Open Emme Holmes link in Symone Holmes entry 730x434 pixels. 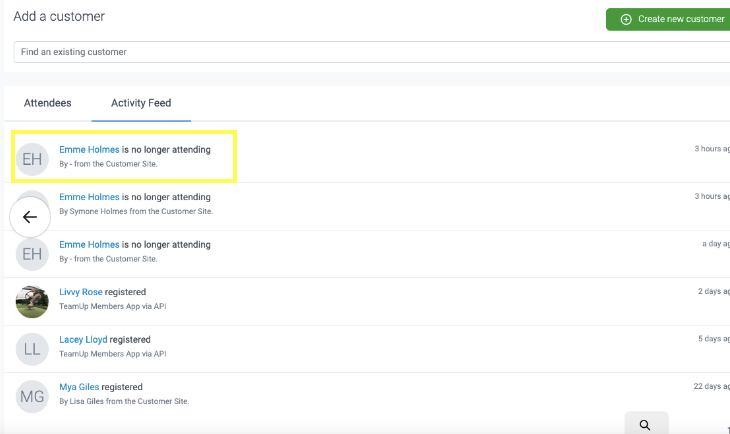(x=89, y=197)
